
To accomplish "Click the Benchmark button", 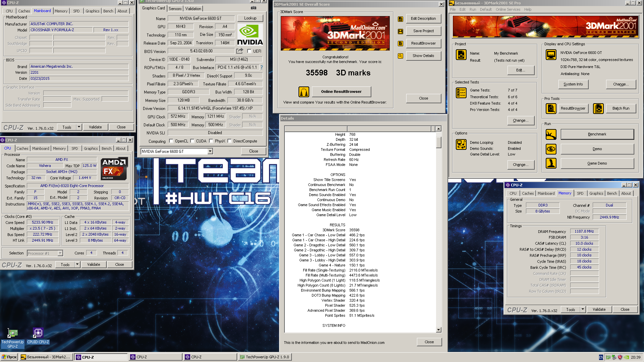I will point(597,134).
